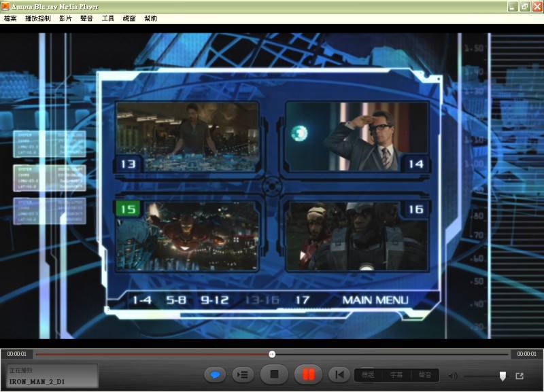Click the elapsed time display on the left
The width and height of the screenshot is (544, 392).
[x=16, y=354]
